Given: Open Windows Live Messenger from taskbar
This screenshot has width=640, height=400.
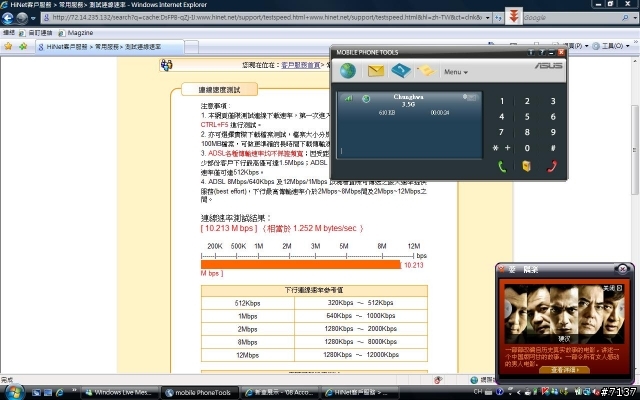Looking at the screenshot, I should click(120, 393).
